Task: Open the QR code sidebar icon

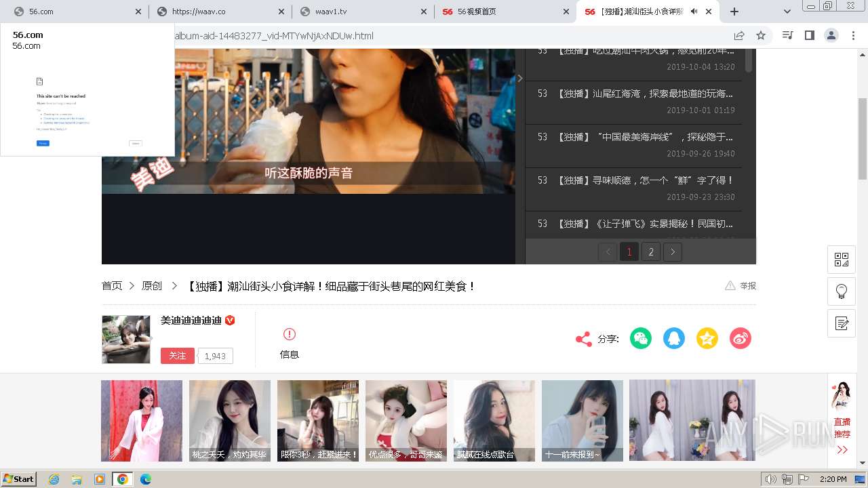Action: 842,260
